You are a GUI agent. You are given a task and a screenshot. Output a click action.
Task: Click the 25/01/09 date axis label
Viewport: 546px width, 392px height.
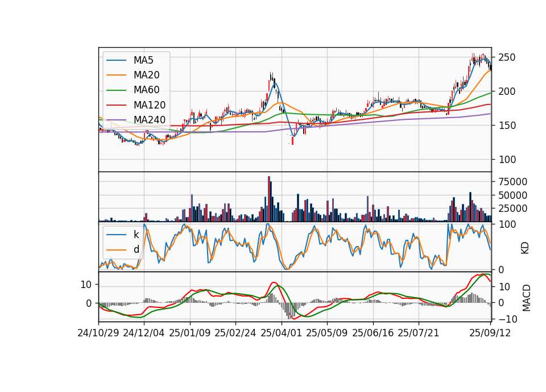coord(190,333)
